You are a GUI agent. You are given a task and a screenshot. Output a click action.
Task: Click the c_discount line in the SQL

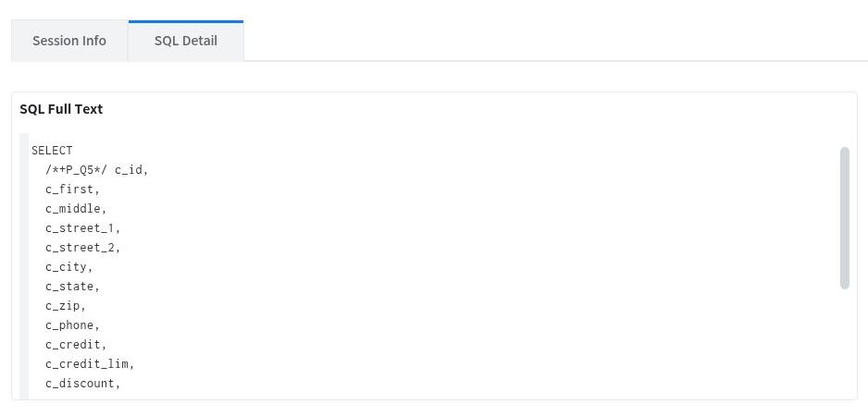[x=82, y=384]
